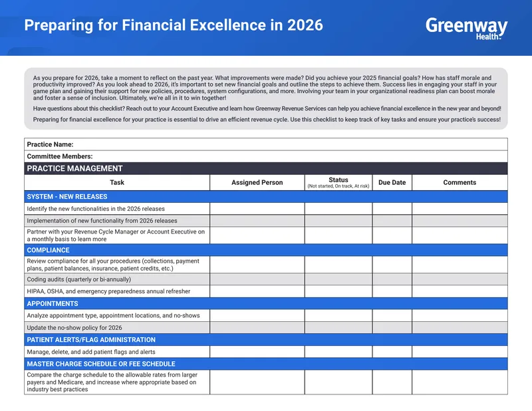
Task: Select the PRACTICE MANAGEMENT section header
Action: 265,168
